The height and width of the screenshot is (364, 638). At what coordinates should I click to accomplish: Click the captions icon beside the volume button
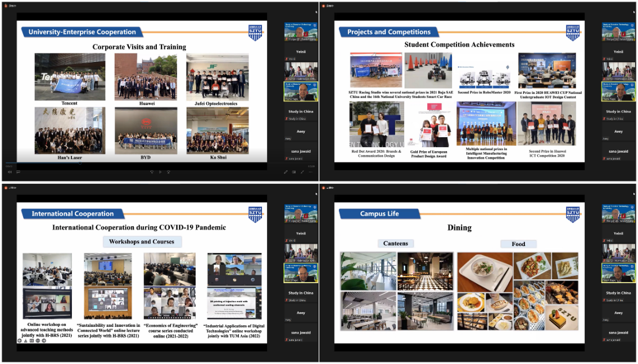coord(18,172)
